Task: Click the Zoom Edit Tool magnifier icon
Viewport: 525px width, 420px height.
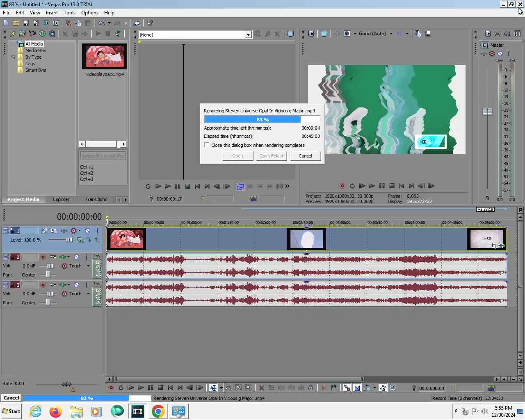Action: (248, 388)
